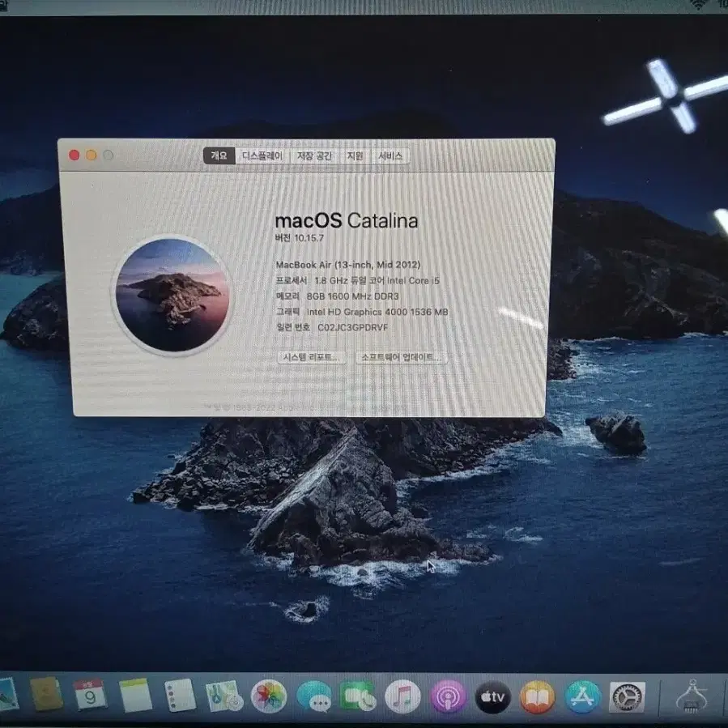Click the version text 버전 10.15.7
Image resolution: width=728 pixels, height=728 pixels.
300,238
